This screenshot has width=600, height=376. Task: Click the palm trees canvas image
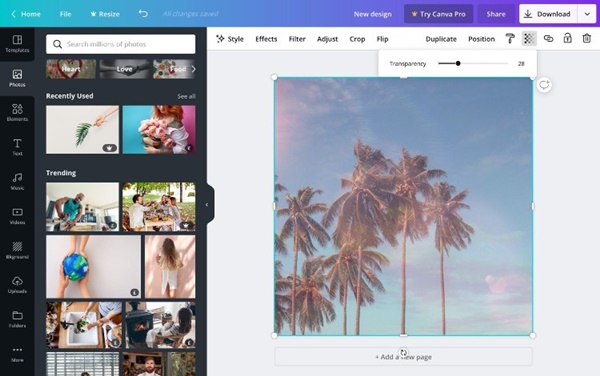coord(403,207)
